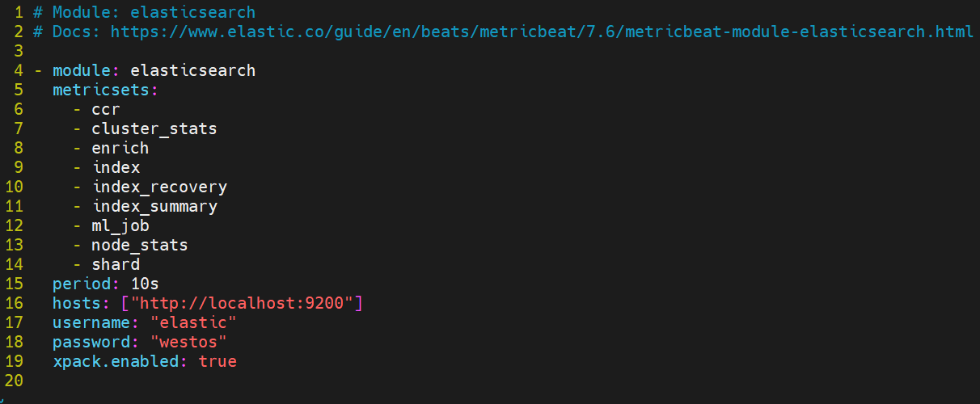Viewport: 980px width, 404px height.
Task: Click the metricbeat docs URL in line 2
Action: tap(542, 32)
